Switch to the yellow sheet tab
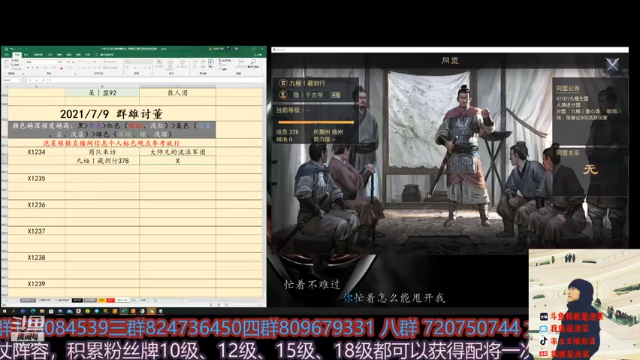640x360 pixels. click(x=102, y=300)
